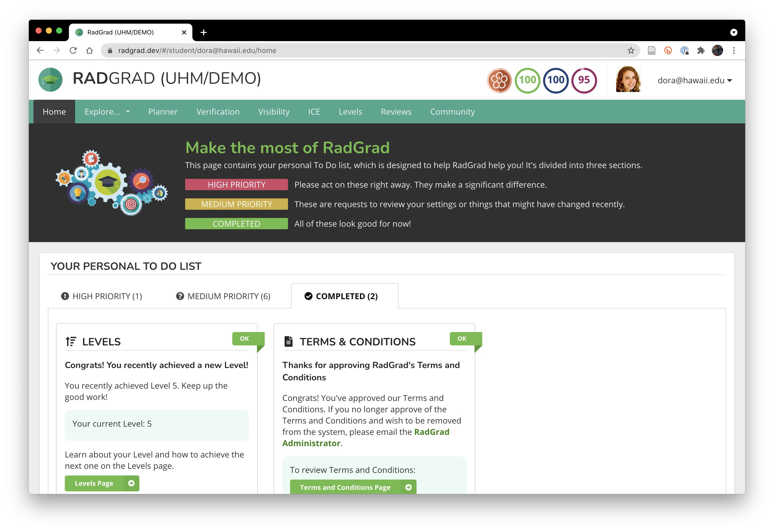Image resolution: width=774 pixels, height=532 pixels.
Task: Open the Levels menu item
Action: 350,112
